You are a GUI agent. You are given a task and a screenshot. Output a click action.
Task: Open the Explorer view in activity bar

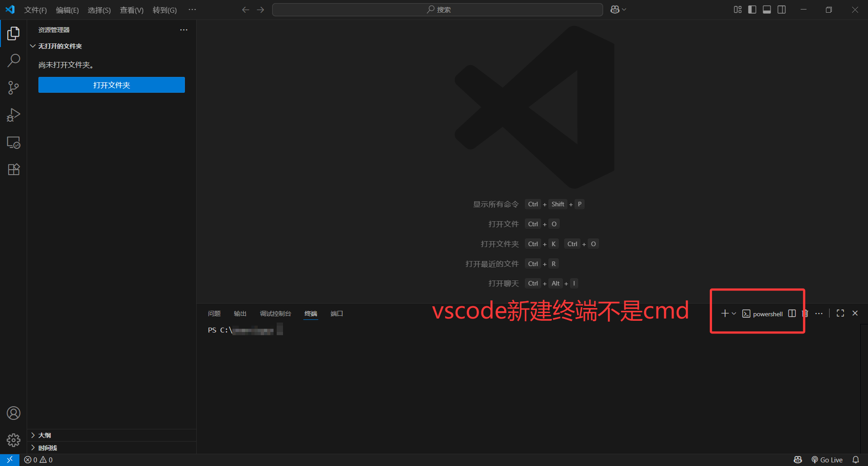click(14, 33)
